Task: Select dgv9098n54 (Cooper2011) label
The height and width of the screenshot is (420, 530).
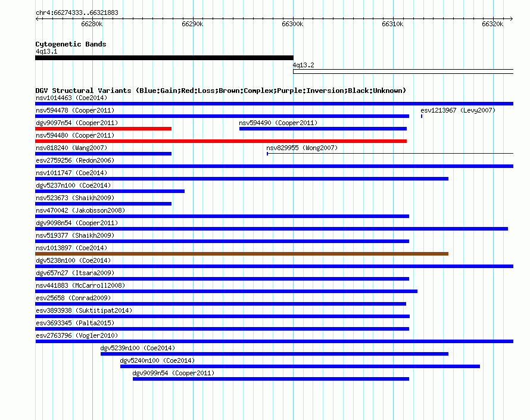Action: [x=77, y=223]
